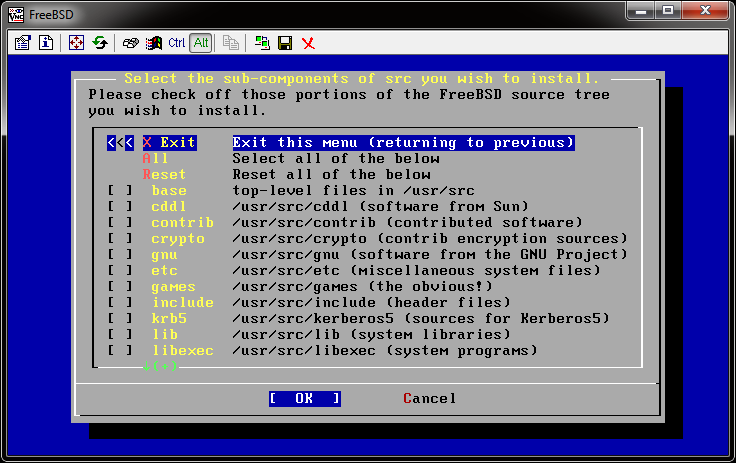Open VNC connection options
Image resolution: width=736 pixels, height=463 pixels.
[x=23, y=43]
